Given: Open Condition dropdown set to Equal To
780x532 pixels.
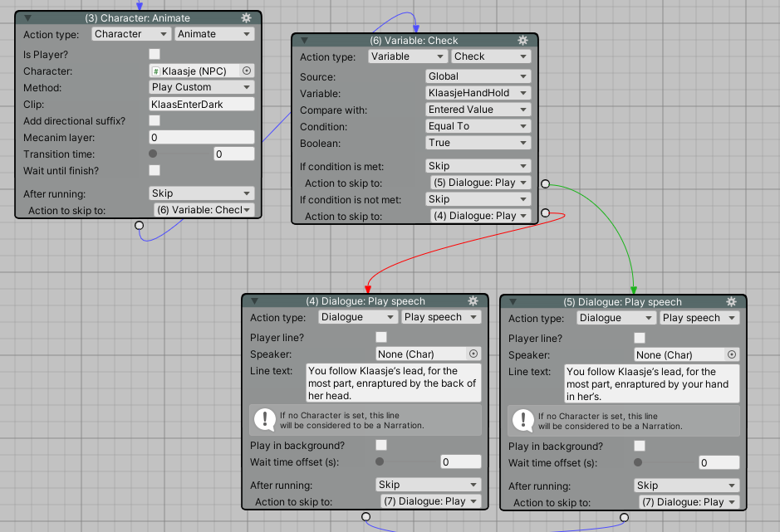Looking at the screenshot, I should coord(478,126).
